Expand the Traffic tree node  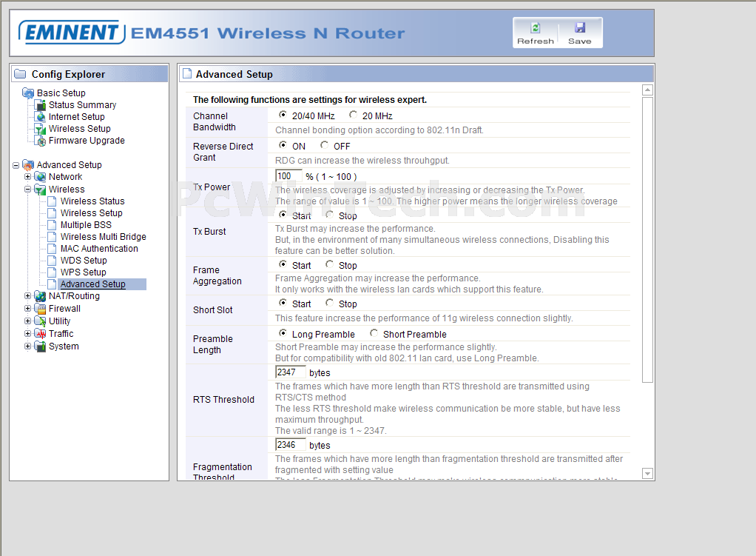click(27, 333)
